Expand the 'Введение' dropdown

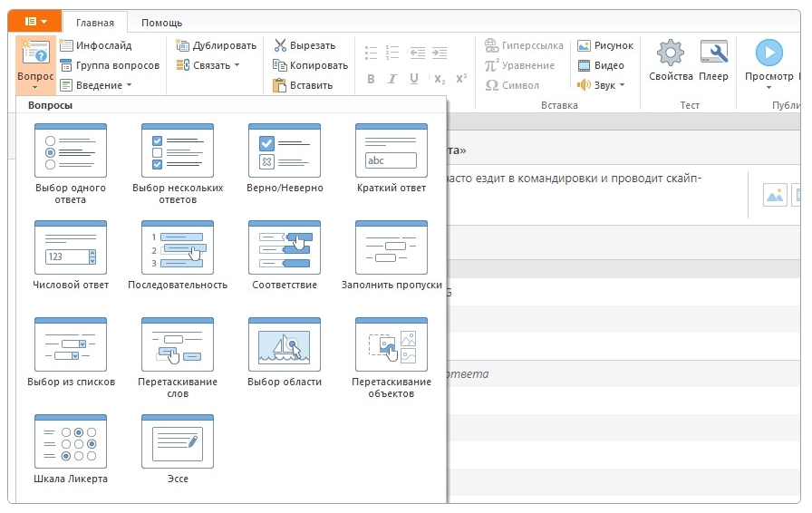(97, 85)
